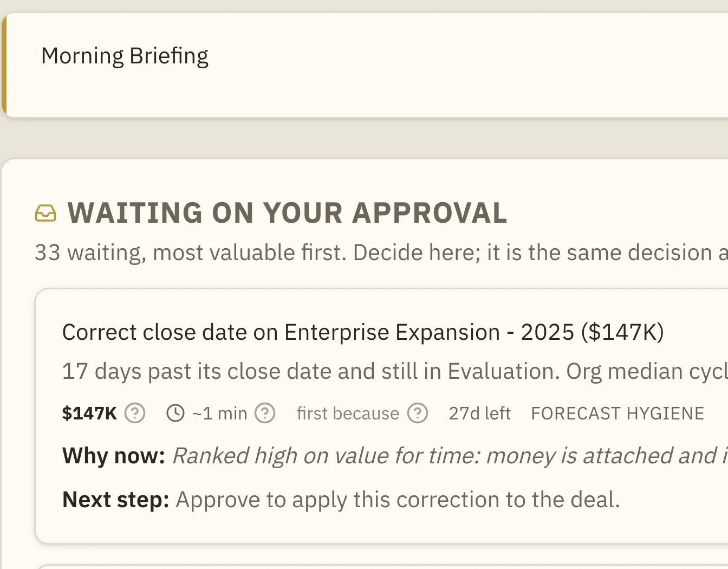This screenshot has width=728, height=569.
Task: Click the Next step bold label
Action: point(116,500)
